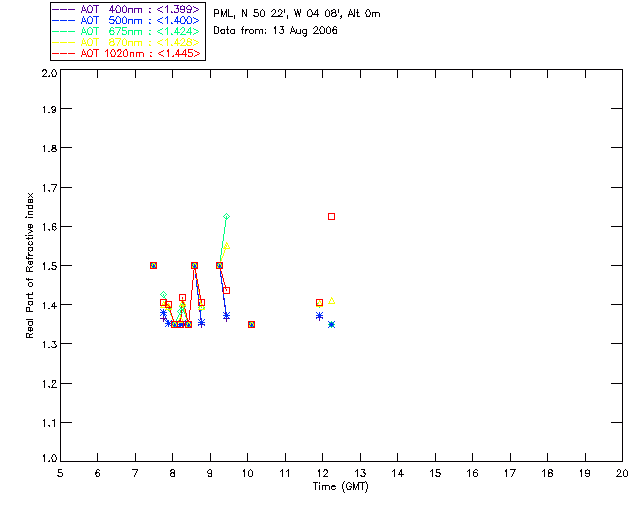Click the x-axis tick label 14
Image resolution: width=640 pixels, height=512 pixels.
[x=398, y=474]
